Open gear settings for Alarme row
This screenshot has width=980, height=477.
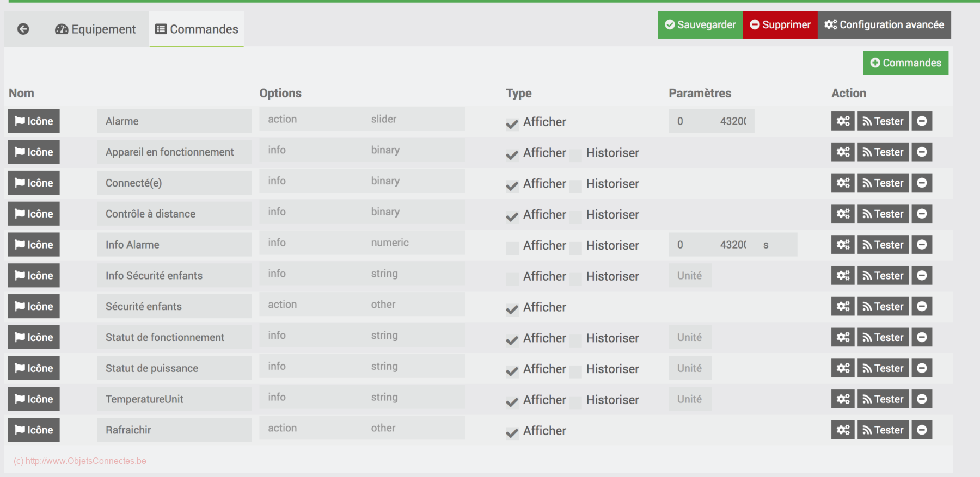pyautogui.click(x=843, y=121)
